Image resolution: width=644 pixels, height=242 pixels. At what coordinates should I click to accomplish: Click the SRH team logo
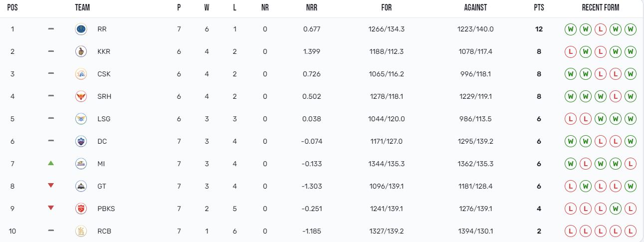(80, 96)
